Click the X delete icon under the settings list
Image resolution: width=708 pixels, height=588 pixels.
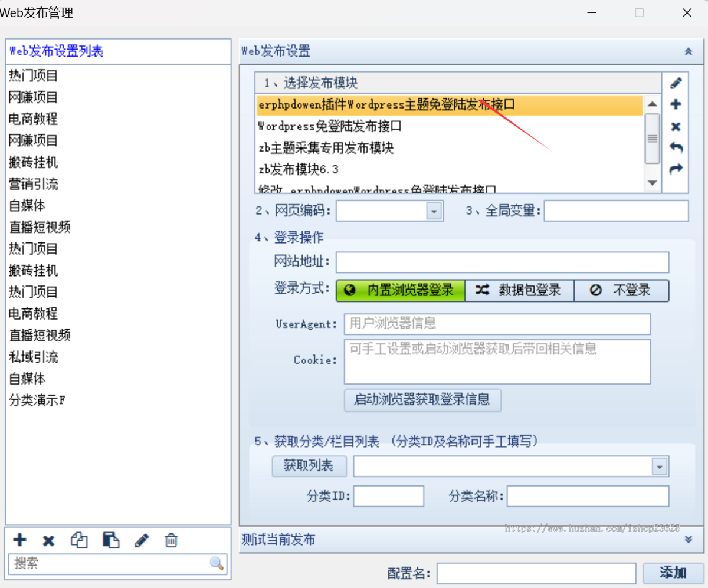49,540
